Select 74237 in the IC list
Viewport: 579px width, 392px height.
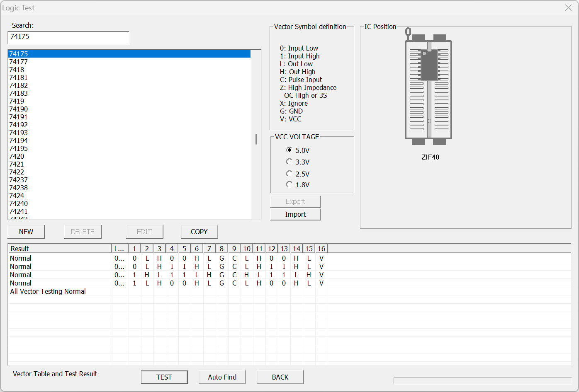(x=129, y=180)
